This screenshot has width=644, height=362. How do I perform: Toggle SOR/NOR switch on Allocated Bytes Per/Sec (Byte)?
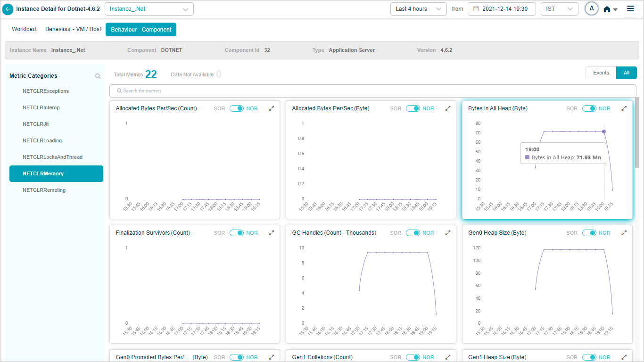point(413,108)
